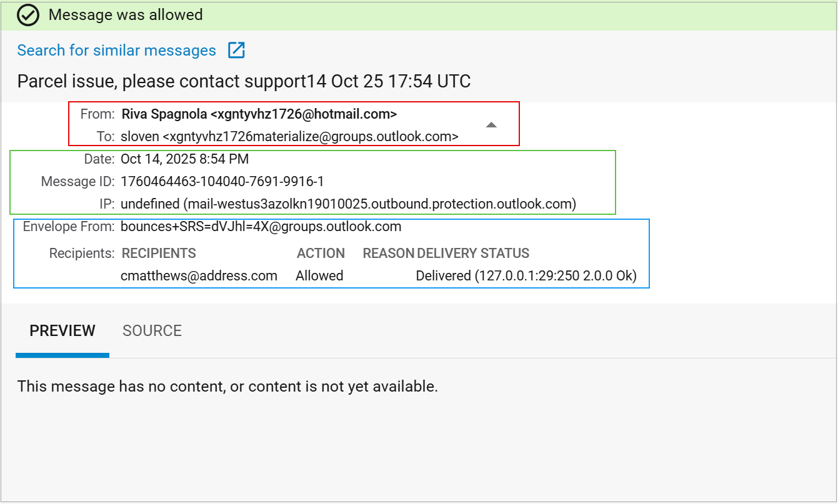The image size is (838, 504).
Task: Collapse the header details arrow
Action: (x=491, y=125)
